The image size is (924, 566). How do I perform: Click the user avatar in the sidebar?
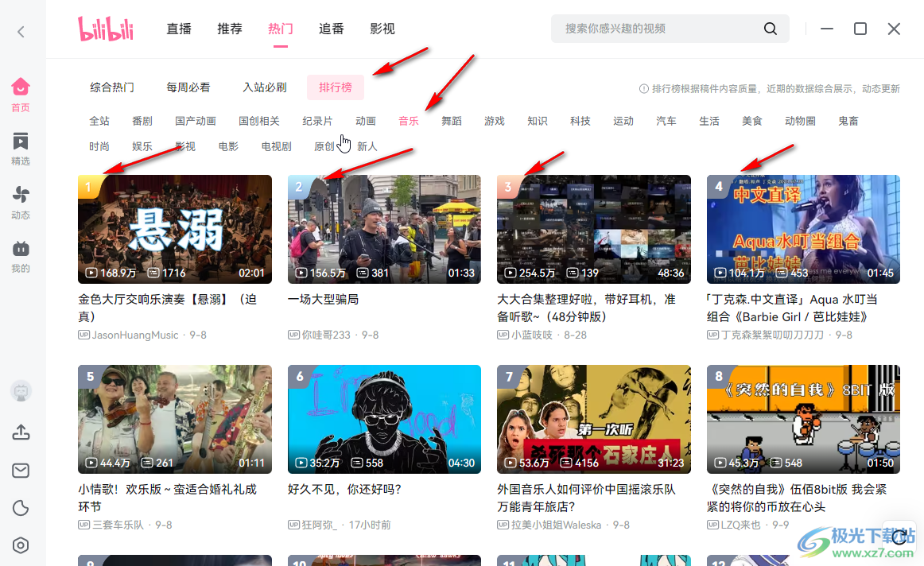tap(21, 391)
